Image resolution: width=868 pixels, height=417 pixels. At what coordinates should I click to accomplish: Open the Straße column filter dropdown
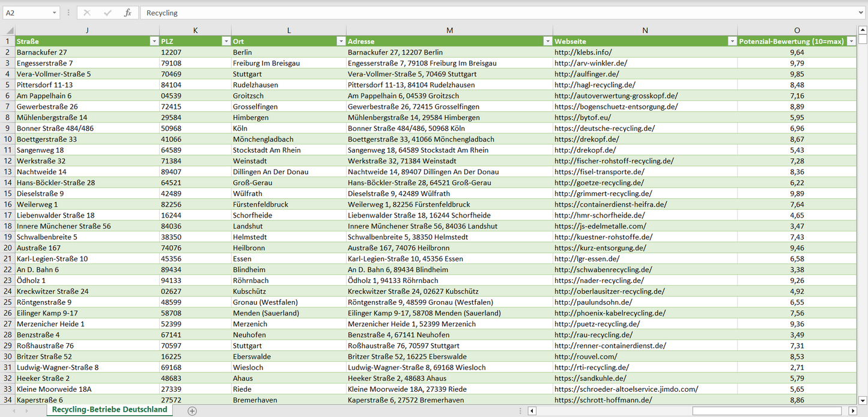(153, 41)
